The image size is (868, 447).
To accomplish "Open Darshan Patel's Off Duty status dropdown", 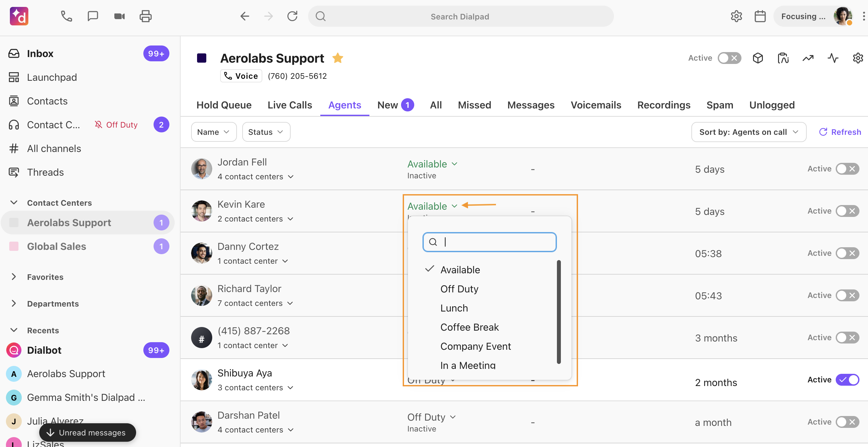I will 432,417.
